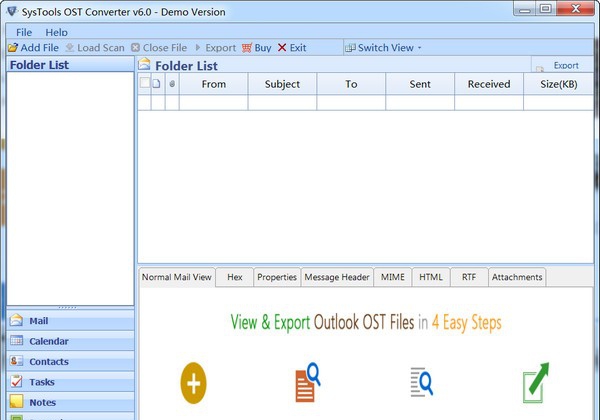Sort by the To column

pos(351,84)
